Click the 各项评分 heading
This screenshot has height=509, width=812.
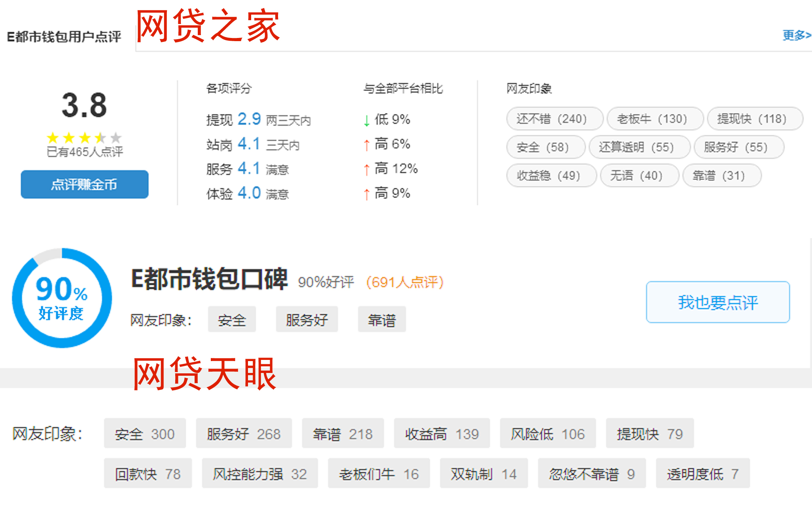pos(229,88)
